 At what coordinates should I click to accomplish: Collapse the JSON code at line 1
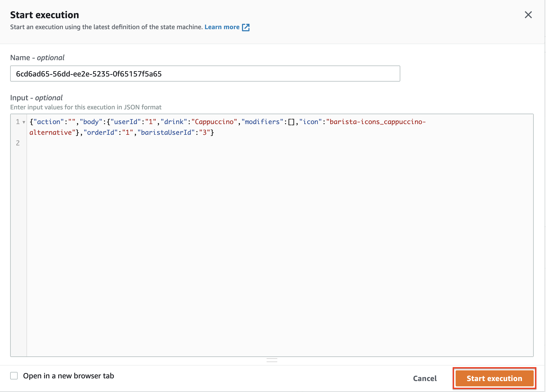click(x=24, y=122)
